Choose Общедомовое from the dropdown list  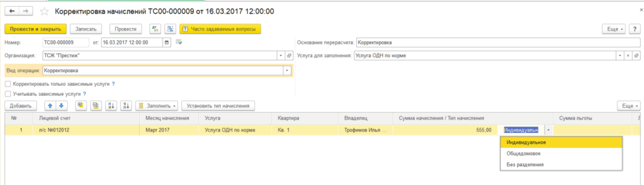[x=561, y=153]
